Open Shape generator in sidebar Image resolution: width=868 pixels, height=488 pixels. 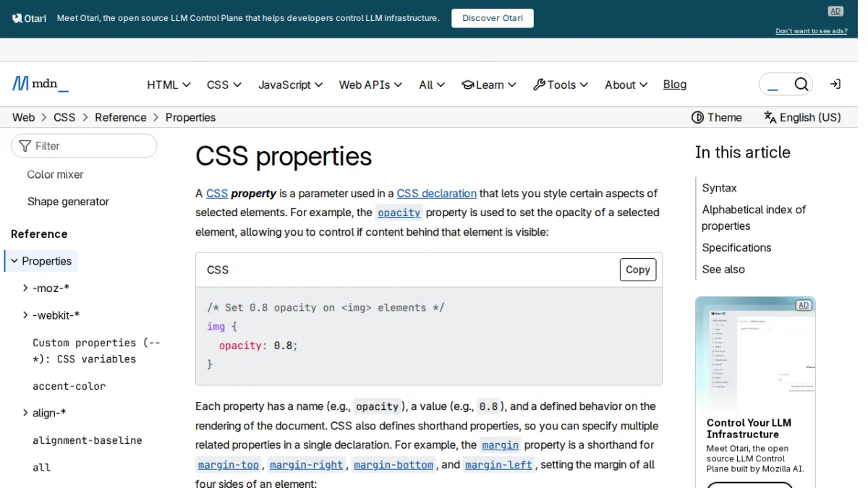click(x=68, y=202)
